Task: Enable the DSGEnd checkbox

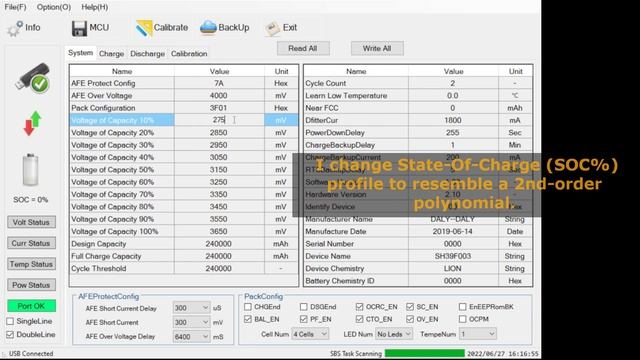Action: pyautogui.click(x=303, y=307)
